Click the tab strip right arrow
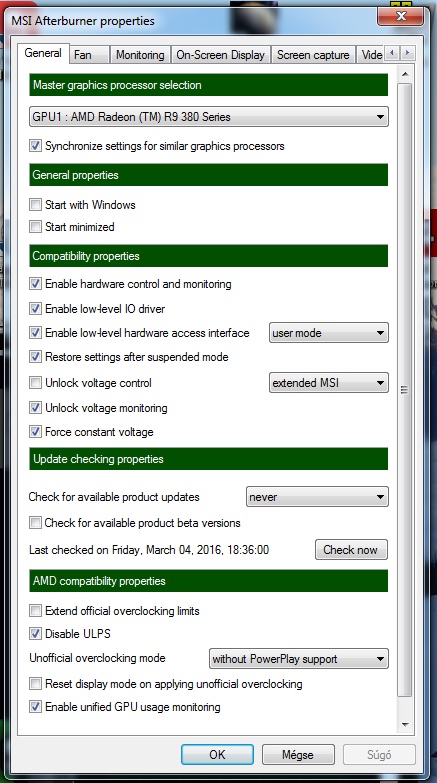437x783 pixels. coord(408,53)
